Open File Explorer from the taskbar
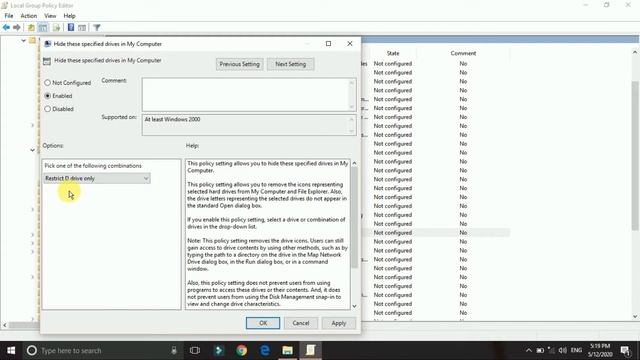The width and height of the screenshot is (640, 360). [x=287, y=350]
